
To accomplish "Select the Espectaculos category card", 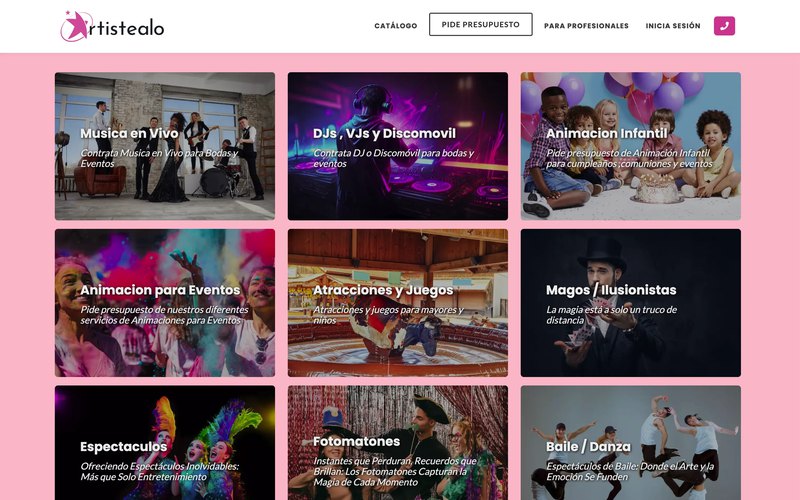I will [165, 443].
